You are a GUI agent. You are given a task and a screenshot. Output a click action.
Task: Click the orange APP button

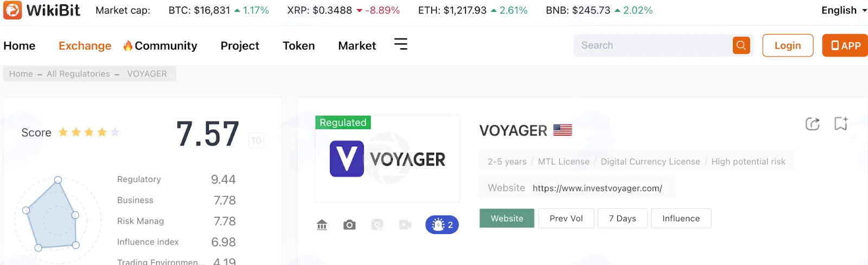(x=845, y=46)
